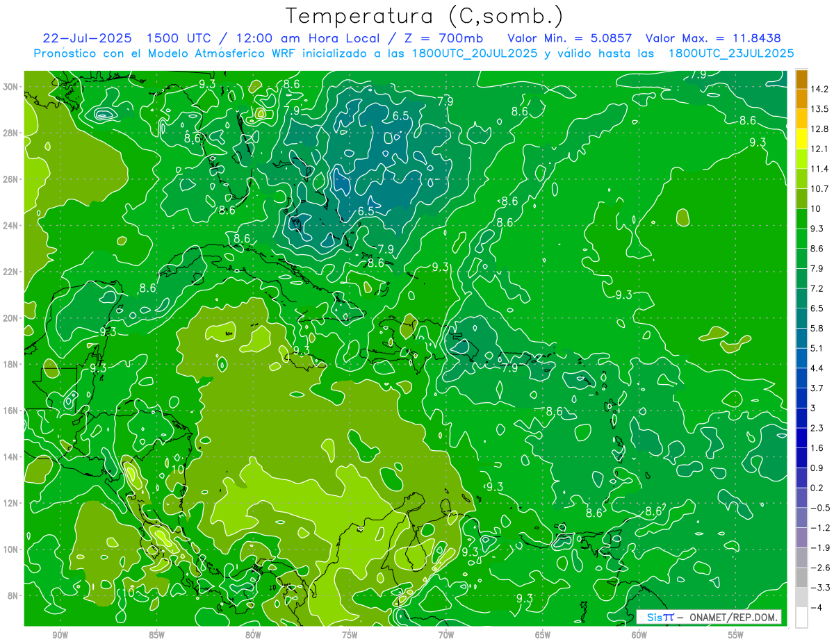This screenshot has width=834, height=644.
Task: Click the -1.9 value on the color legend
Action: tap(819, 547)
